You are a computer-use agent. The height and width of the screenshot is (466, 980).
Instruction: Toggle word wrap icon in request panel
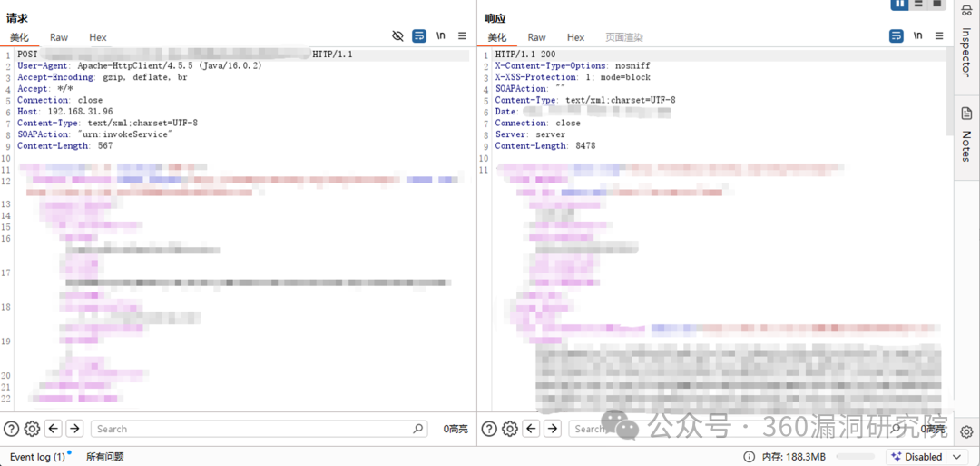click(419, 36)
